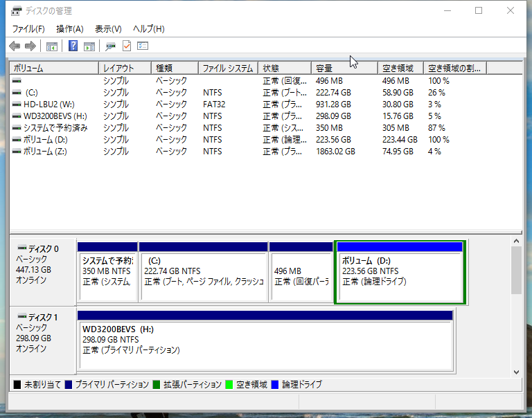Click the Disk Management app title icon
The height and width of the screenshot is (418, 532).
[17, 11]
